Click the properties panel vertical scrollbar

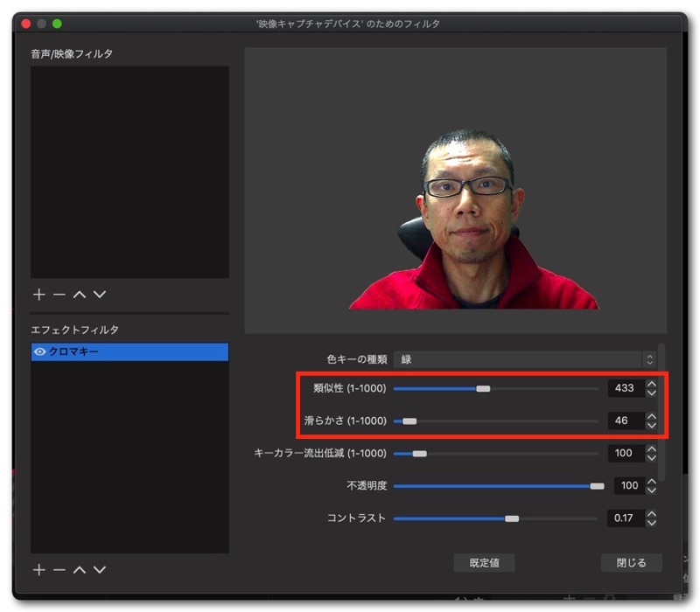[x=661, y=411]
